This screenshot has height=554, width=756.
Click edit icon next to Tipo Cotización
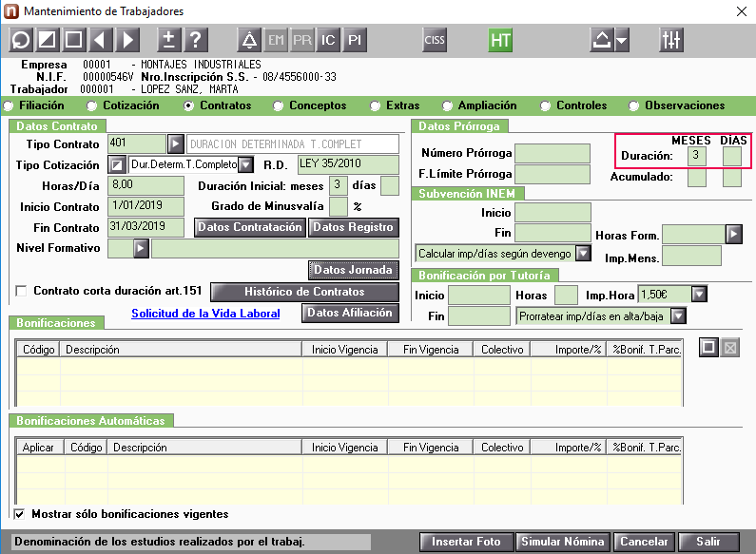pos(117,164)
